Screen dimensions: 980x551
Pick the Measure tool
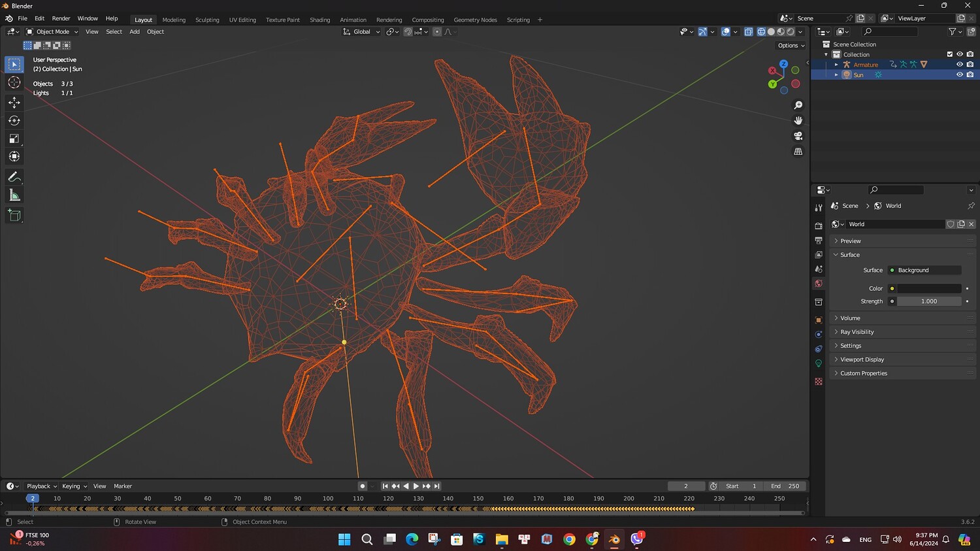(14, 195)
